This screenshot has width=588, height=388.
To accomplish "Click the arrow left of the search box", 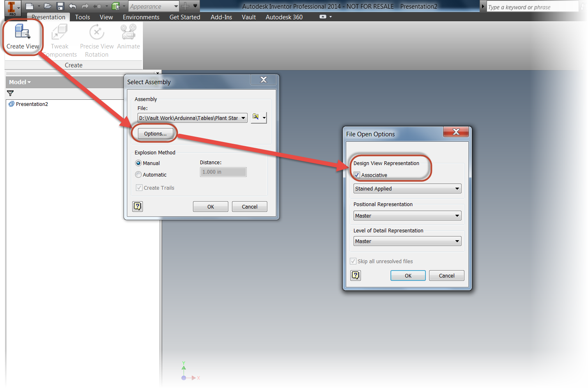I will coord(483,7).
